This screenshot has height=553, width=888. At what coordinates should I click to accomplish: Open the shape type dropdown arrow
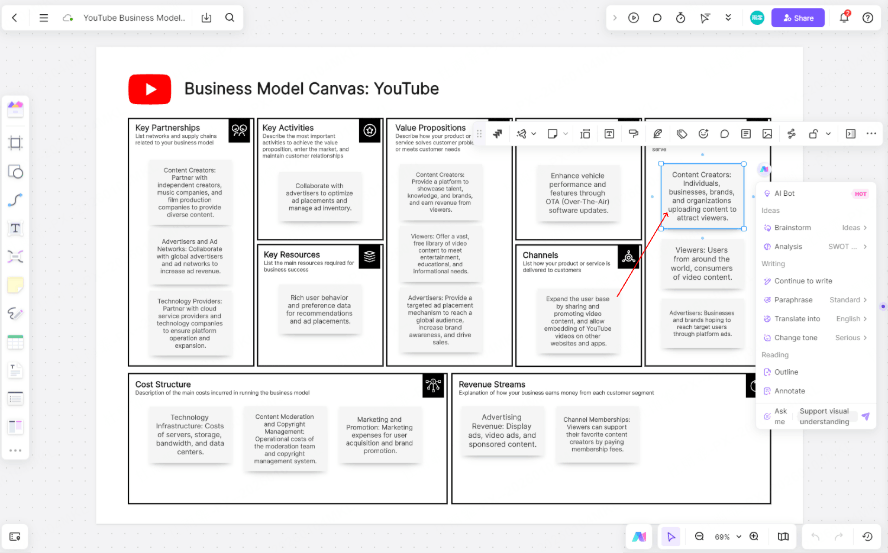(533, 134)
